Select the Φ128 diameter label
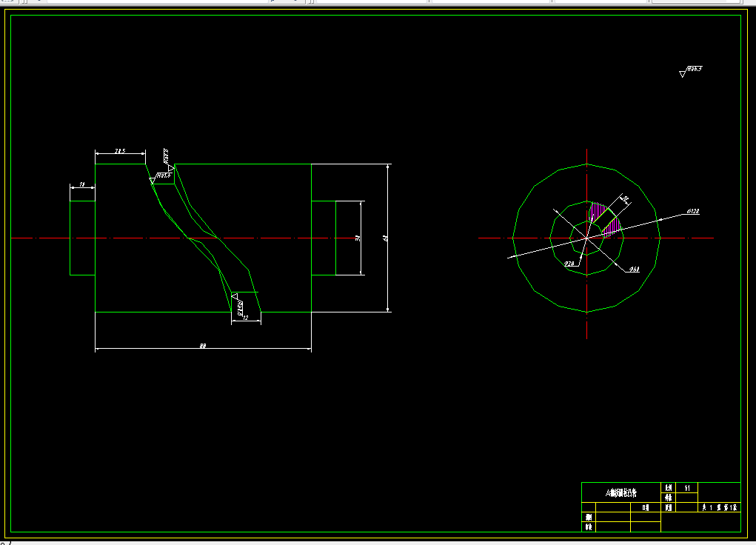 693,211
